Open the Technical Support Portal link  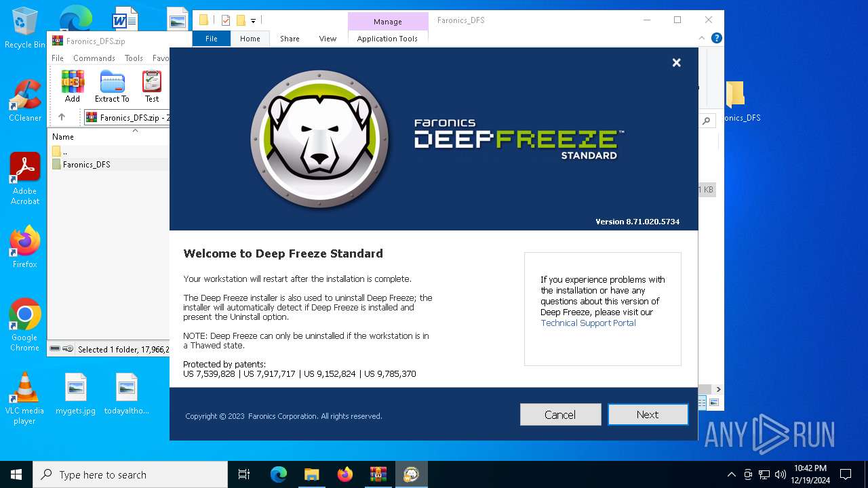click(588, 323)
